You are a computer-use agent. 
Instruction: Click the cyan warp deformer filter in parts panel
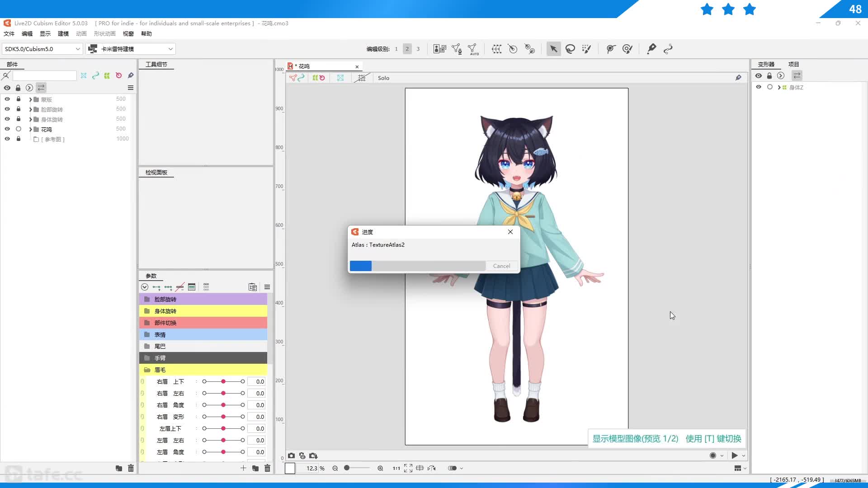84,75
